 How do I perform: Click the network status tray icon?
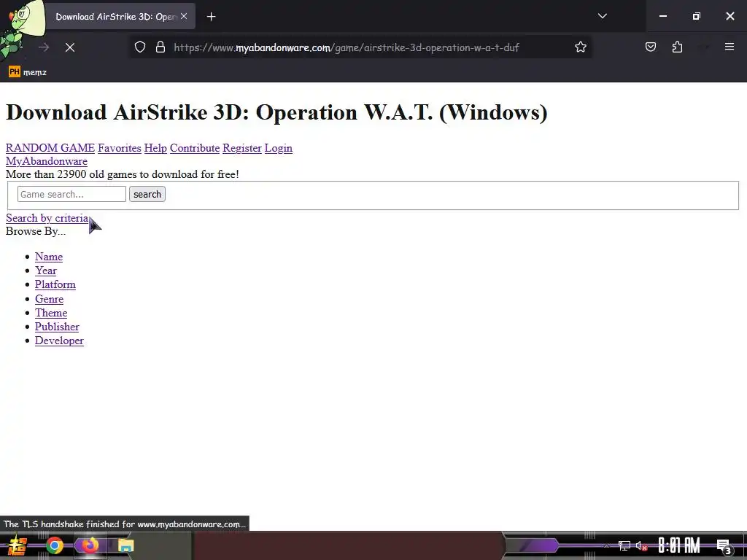(624, 545)
